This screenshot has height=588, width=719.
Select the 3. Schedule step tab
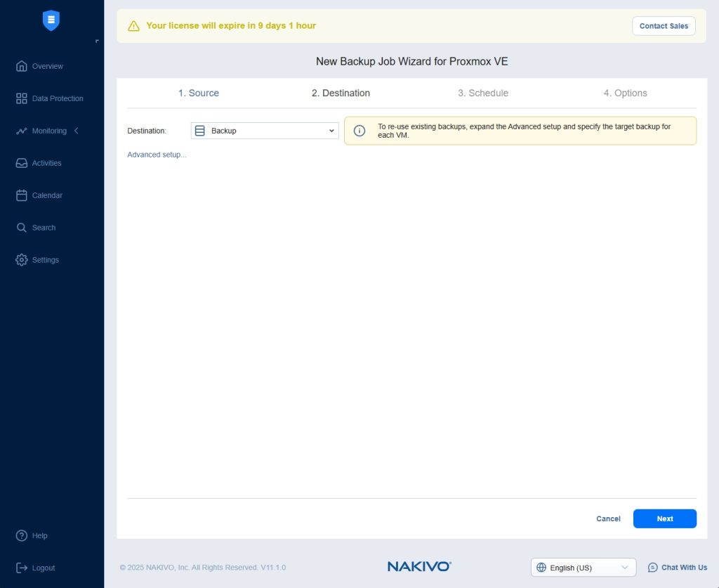pyautogui.click(x=483, y=93)
